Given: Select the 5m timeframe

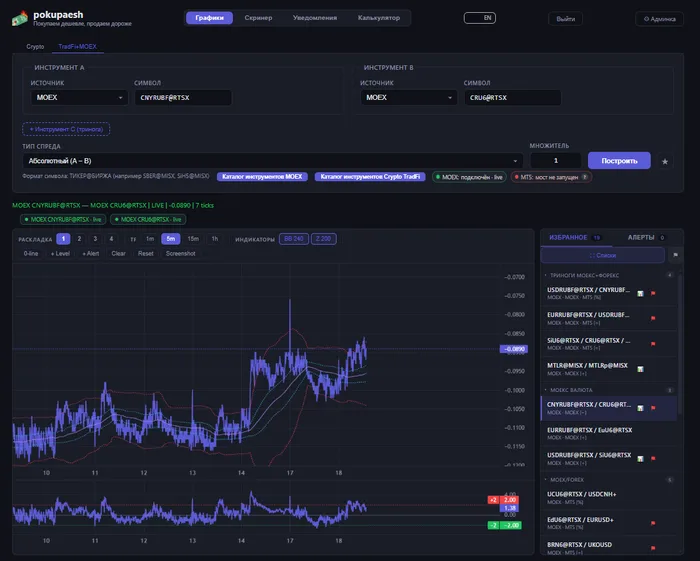Looking at the screenshot, I should (171, 239).
